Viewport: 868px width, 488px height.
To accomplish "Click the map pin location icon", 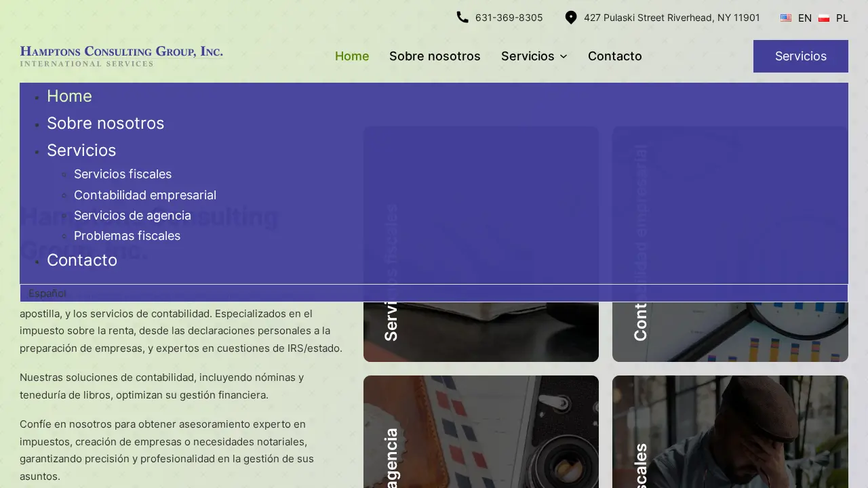I will (571, 18).
